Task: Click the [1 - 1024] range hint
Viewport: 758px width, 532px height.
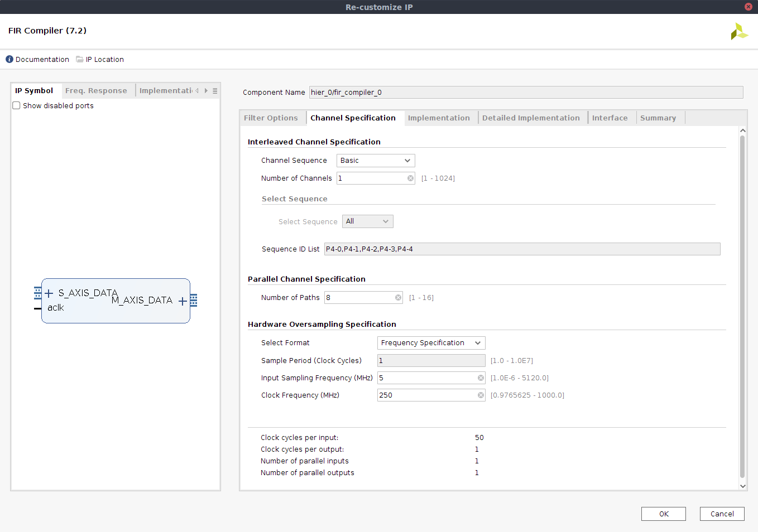Action: pyautogui.click(x=438, y=178)
